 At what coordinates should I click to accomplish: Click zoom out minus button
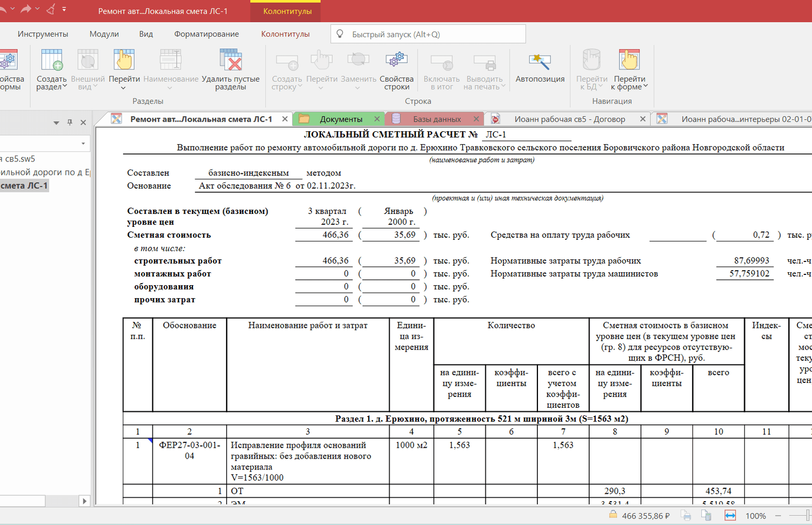pyautogui.click(x=778, y=515)
